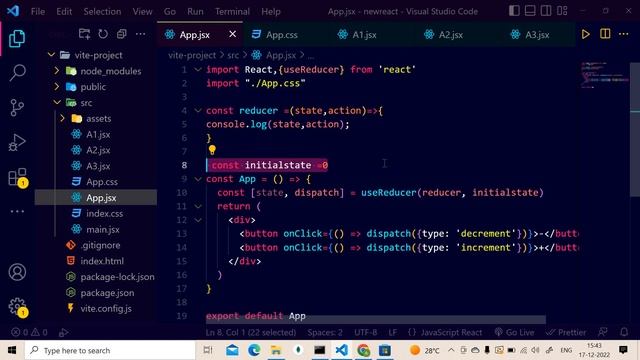Open the Search view in activity bar
The height and width of the screenshot is (360, 640).
17,73
